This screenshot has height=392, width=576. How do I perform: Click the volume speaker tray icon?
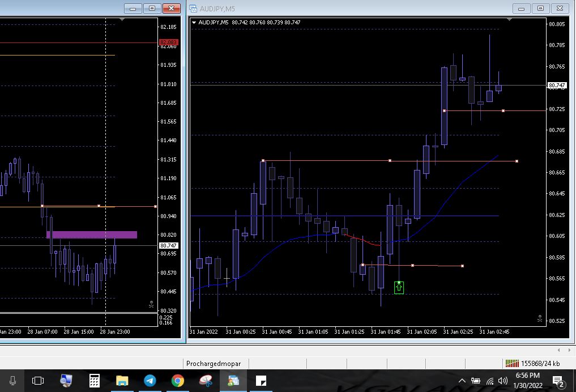pos(502,381)
